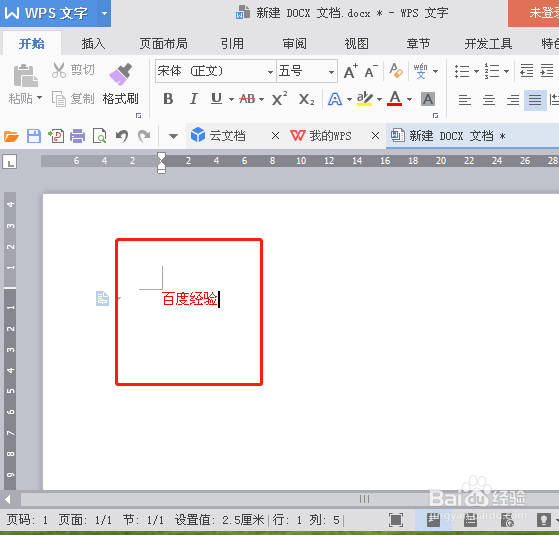Open the 章节 ribbon tab
The height and width of the screenshot is (535, 559).
[x=418, y=43]
